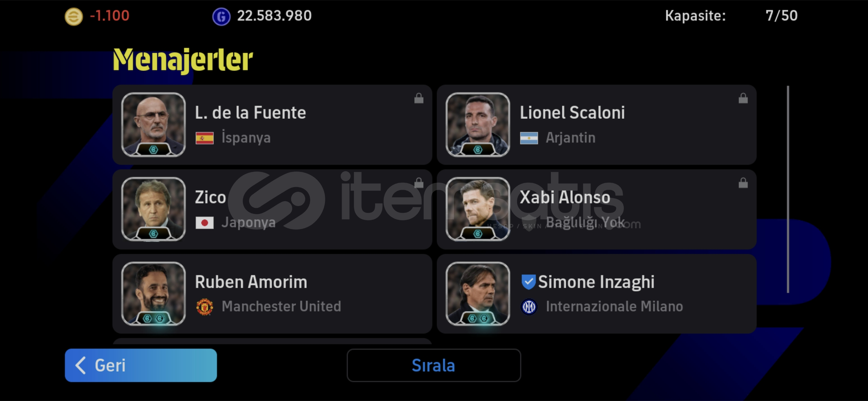Screen dimensions: 868x401
Task: Open Xabi Alonso manager card
Action: (x=596, y=209)
